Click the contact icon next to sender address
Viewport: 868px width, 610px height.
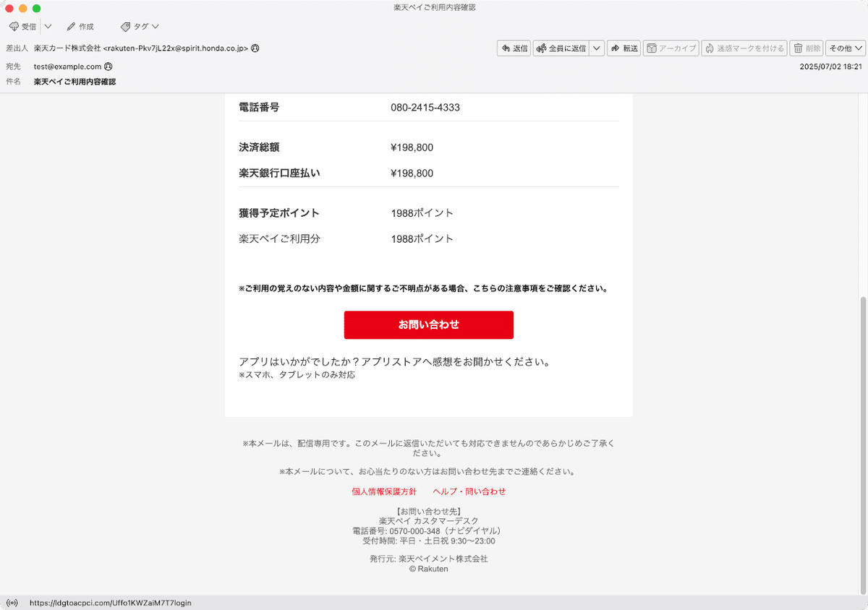tap(255, 48)
